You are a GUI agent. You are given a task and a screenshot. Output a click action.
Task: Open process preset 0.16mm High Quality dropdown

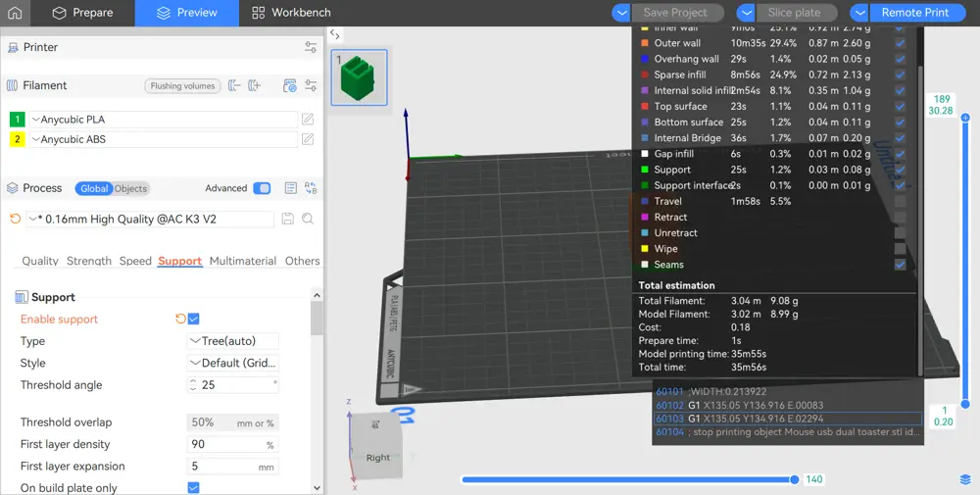click(x=150, y=219)
